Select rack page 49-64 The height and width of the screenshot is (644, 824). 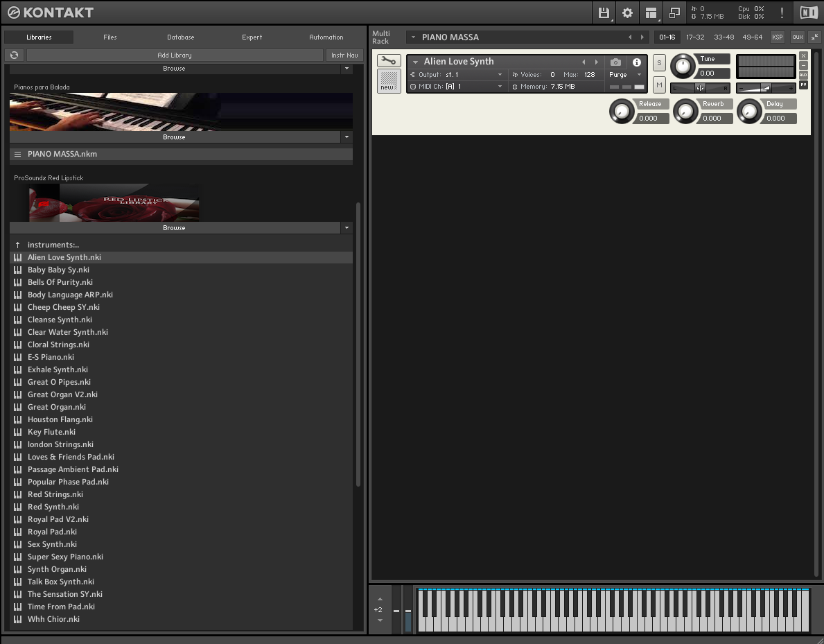click(x=752, y=37)
